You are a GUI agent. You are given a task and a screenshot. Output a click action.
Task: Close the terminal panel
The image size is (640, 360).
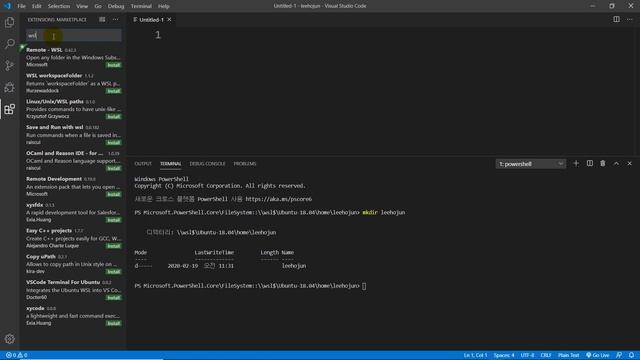click(629, 163)
